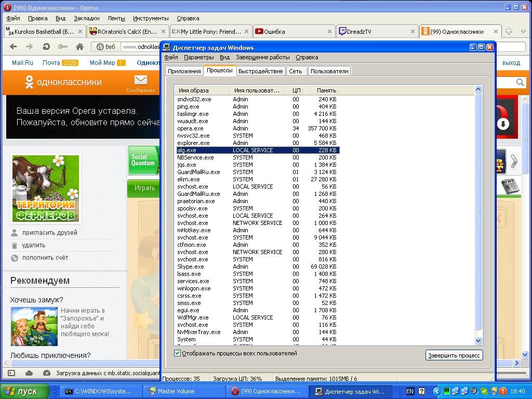
Task: Select the opera.exe process row
Action: click(257, 128)
